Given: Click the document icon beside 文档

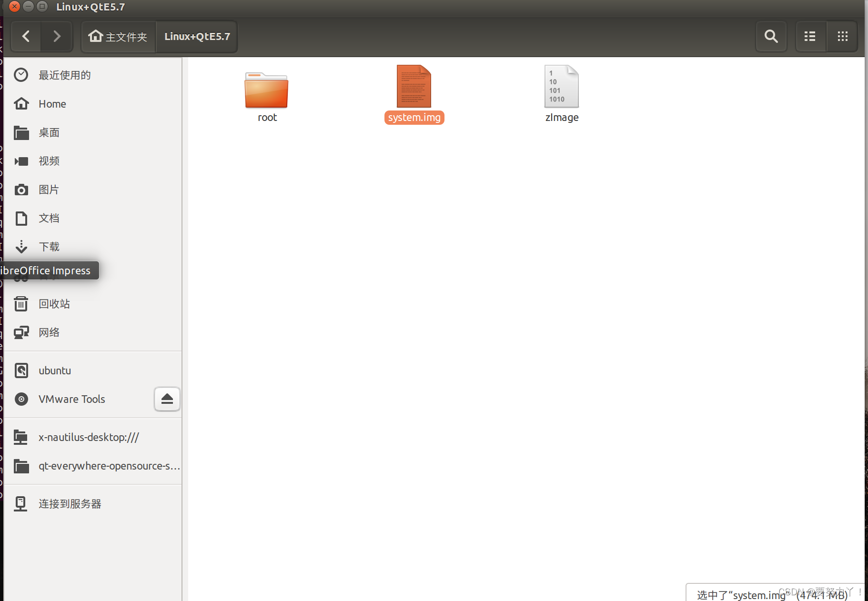Looking at the screenshot, I should click(21, 218).
